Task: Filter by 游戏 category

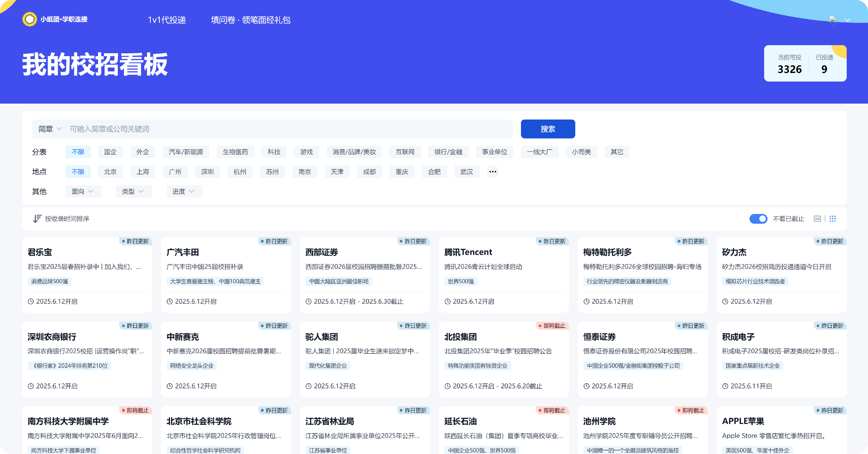Action: pyautogui.click(x=306, y=152)
